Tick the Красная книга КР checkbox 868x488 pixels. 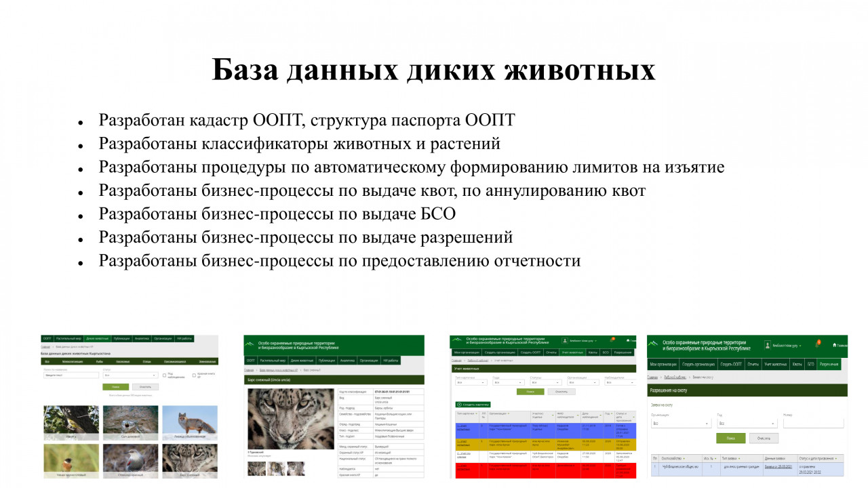[194, 375]
